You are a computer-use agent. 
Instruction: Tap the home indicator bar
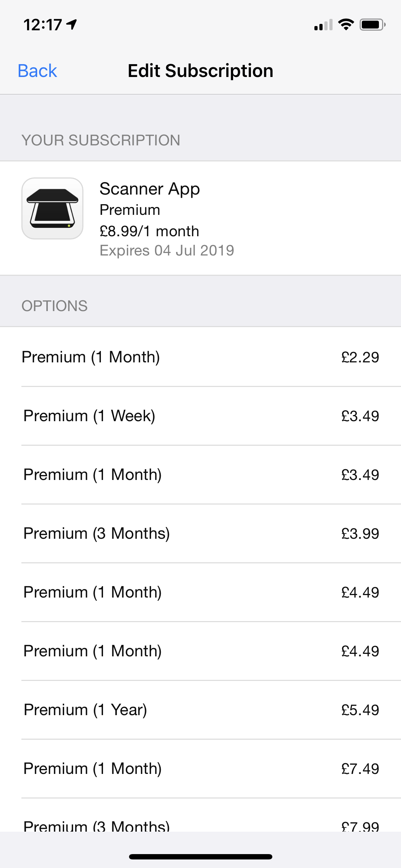pyautogui.click(x=201, y=857)
